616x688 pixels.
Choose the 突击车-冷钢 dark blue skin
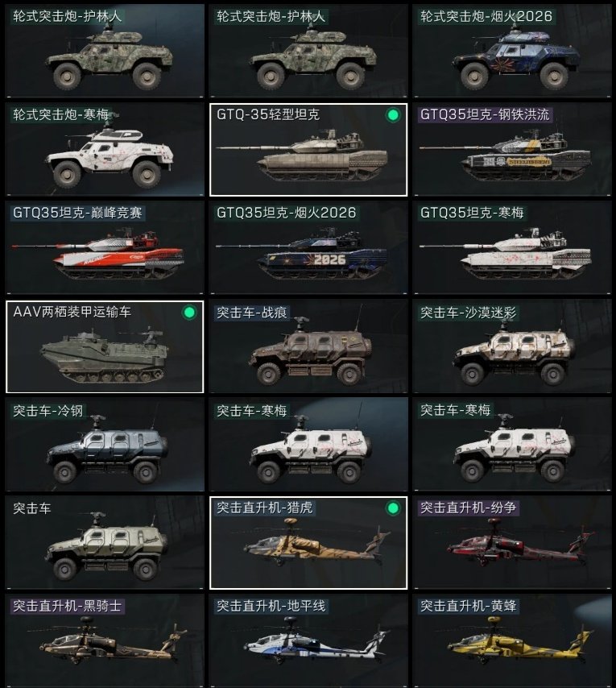click(x=105, y=445)
